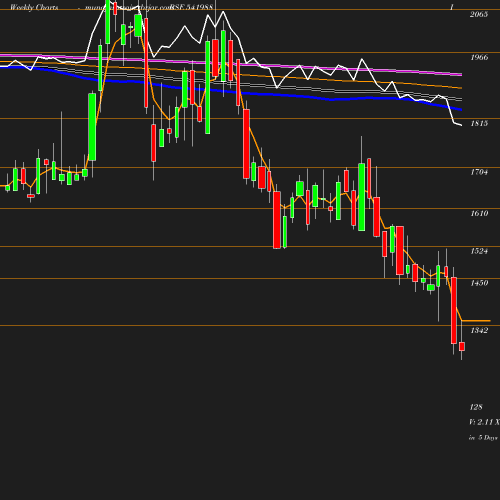Select the 1342 price axis label
The width and height of the screenshot is (500, 500).
pos(479,330)
